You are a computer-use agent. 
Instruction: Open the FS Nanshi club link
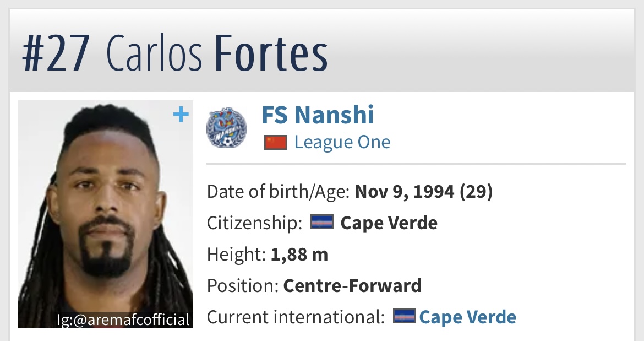pos(318,115)
